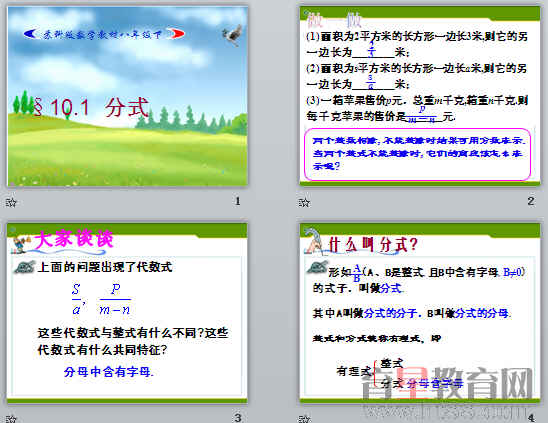Screen dimensions: 548x423
Task: Click the animation star icon under slide 3
Action: point(11,418)
